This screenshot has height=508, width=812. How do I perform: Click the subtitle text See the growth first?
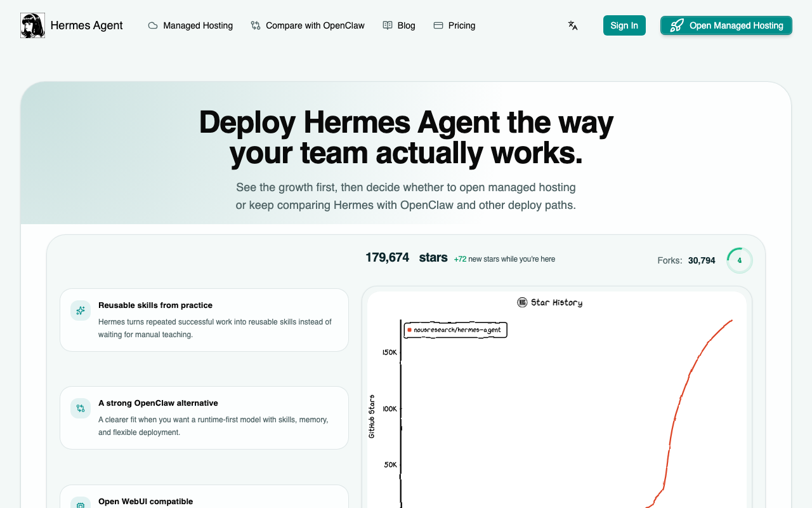click(x=406, y=196)
